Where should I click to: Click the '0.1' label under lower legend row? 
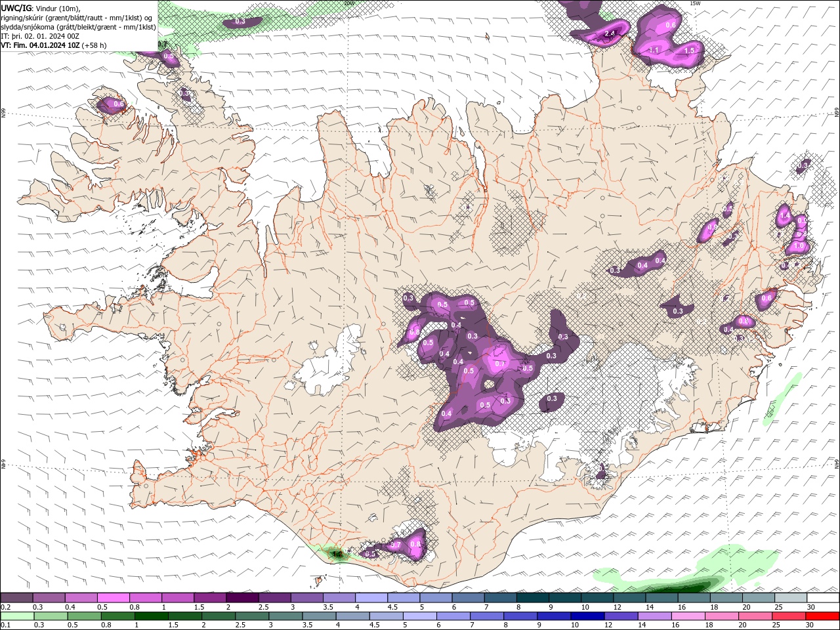tap(5, 625)
